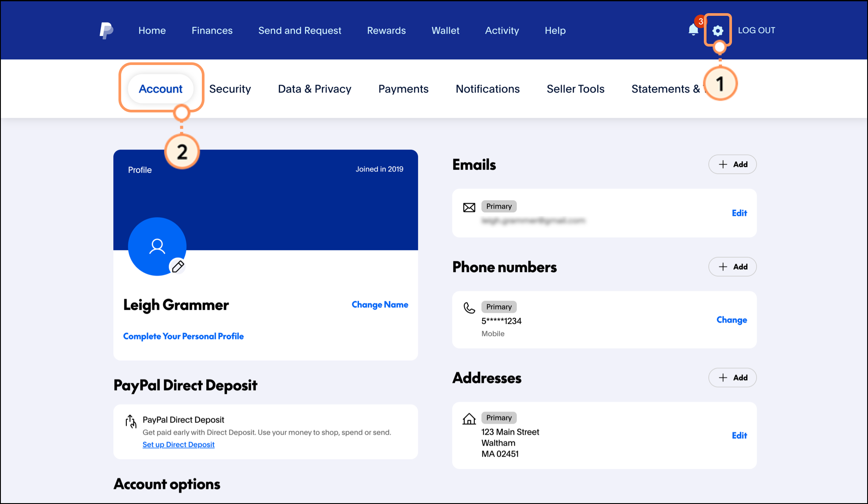Switch to the Seller Tools tab
Image resolution: width=868 pixels, height=504 pixels.
pos(575,89)
